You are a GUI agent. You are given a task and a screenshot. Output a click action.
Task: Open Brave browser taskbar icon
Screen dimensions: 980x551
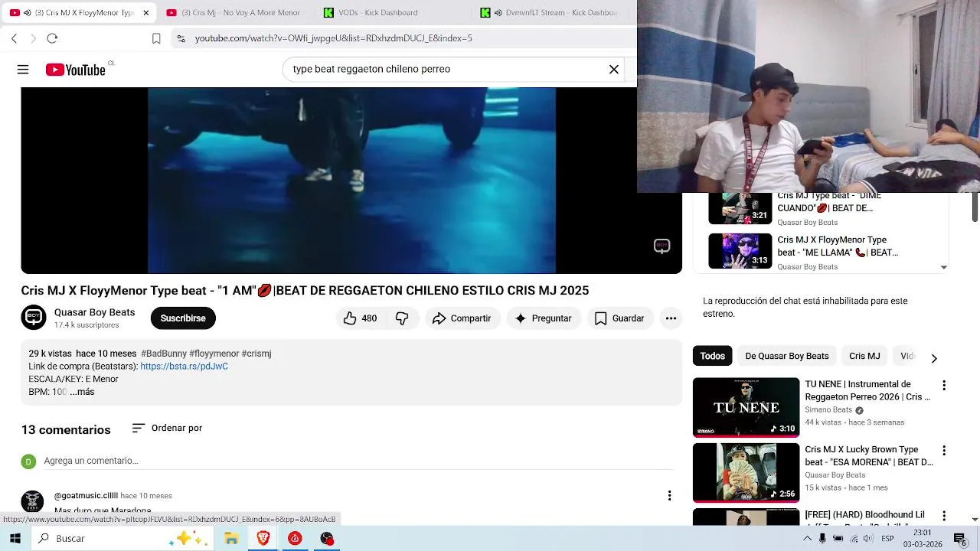[x=263, y=539]
